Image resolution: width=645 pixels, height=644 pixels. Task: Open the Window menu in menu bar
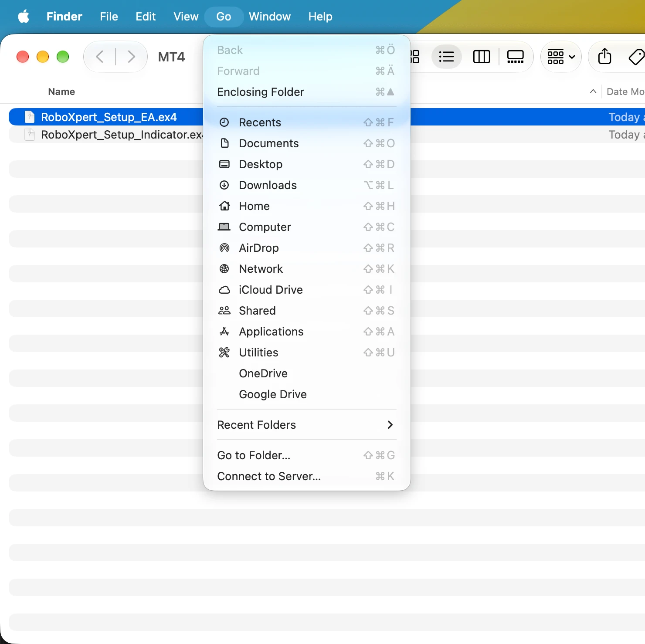point(269,17)
